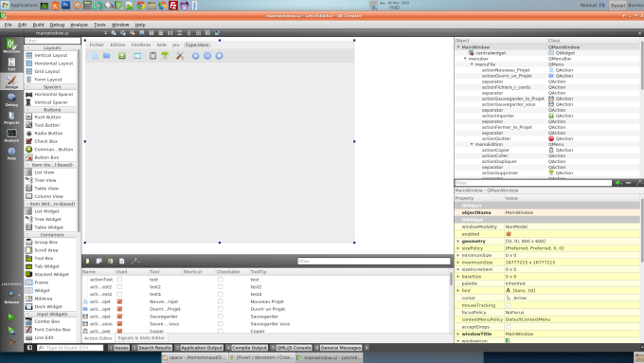Click the Copy action icon in Action Editor
Viewport: 644px width, 363px height.
coord(99,261)
